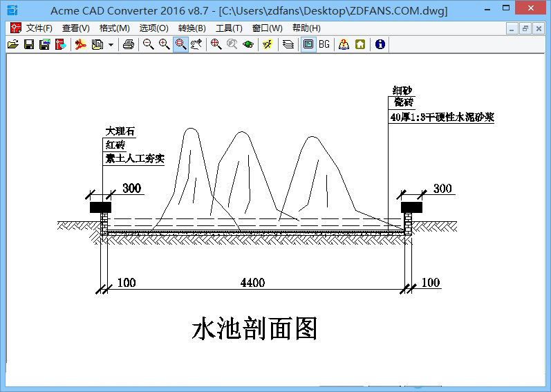Screen dimensions: 551x392
Task: Select the Pan hand tool
Action: click(x=196, y=44)
